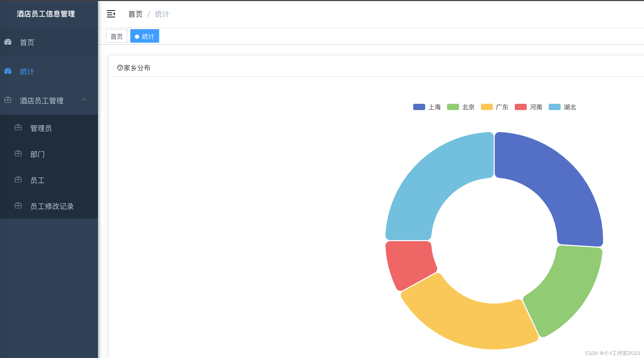Click the briefcase icon next to 部门
644x358 pixels.
click(18, 154)
